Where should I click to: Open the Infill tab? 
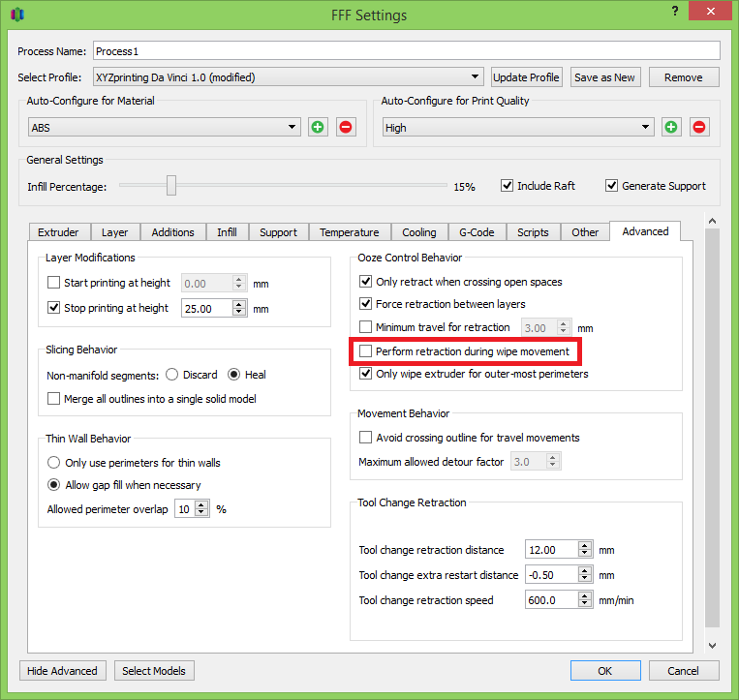pos(228,232)
